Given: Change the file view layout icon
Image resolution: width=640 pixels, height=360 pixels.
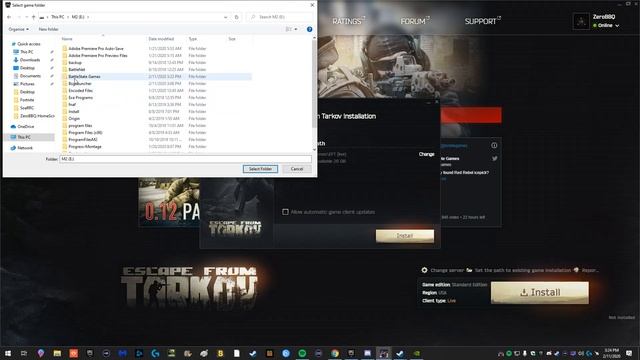Looking at the screenshot, I should click(x=289, y=29).
